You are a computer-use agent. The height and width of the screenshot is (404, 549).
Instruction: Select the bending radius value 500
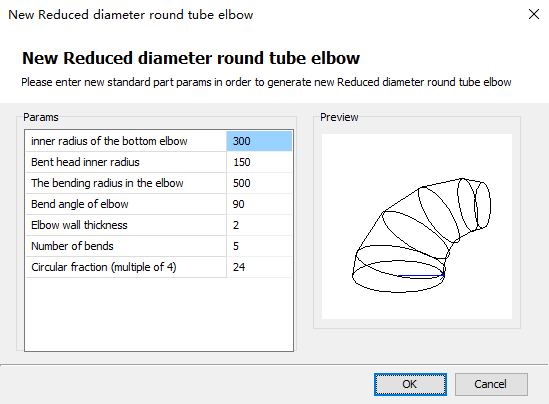259,183
